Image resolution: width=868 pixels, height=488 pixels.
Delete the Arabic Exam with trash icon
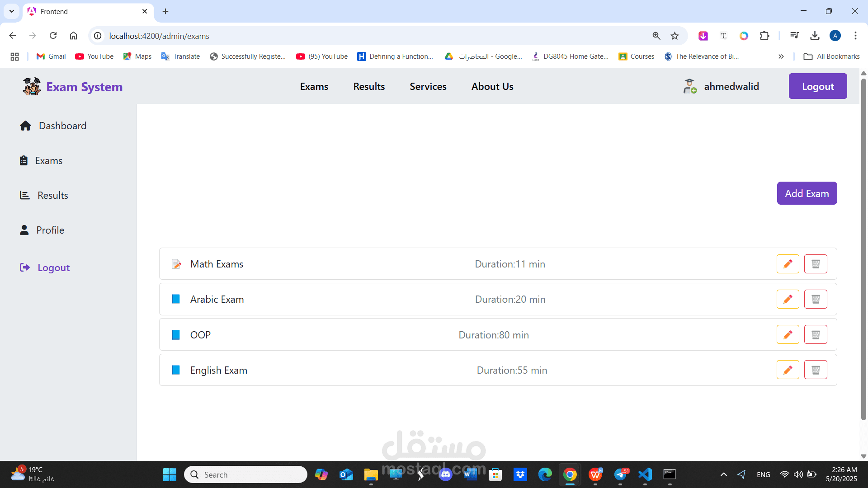coord(816,299)
